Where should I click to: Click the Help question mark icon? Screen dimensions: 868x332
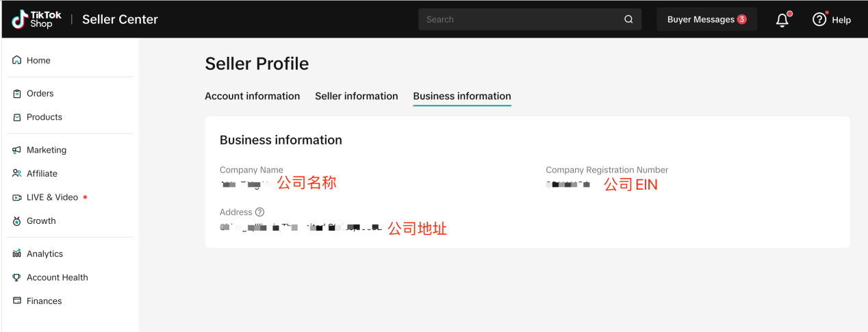(x=819, y=20)
